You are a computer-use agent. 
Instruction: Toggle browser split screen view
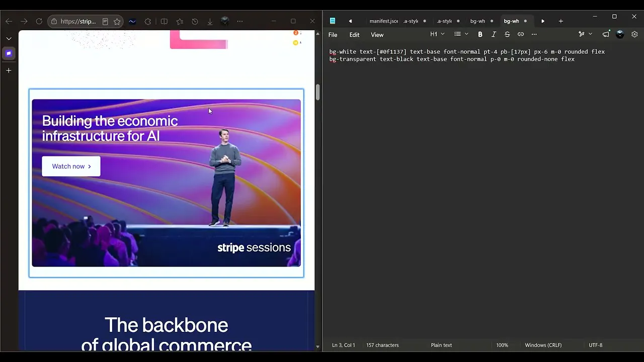pyautogui.click(x=164, y=22)
